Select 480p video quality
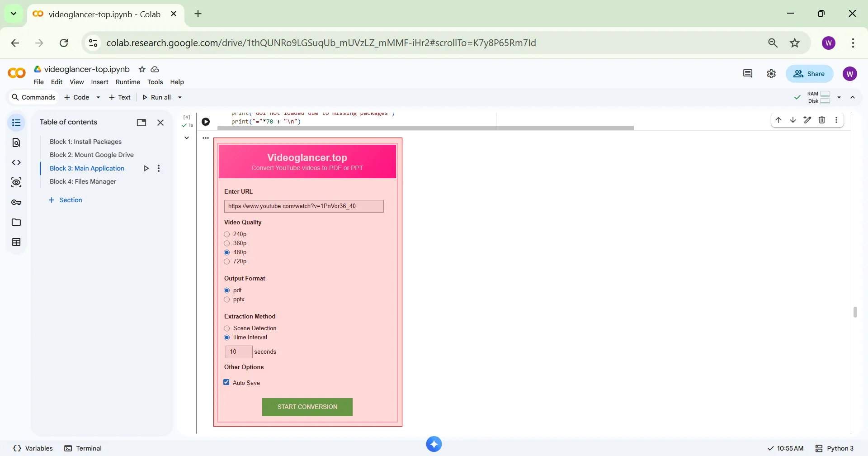The height and width of the screenshot is (456, 868). pyautogui.click(x=227, y=252)
